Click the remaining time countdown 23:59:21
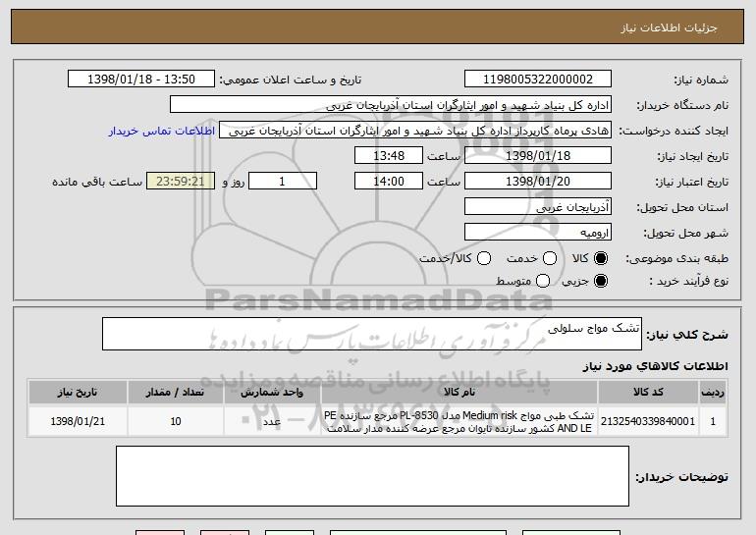This screenshot has width=756, height=535. point(181,181)
